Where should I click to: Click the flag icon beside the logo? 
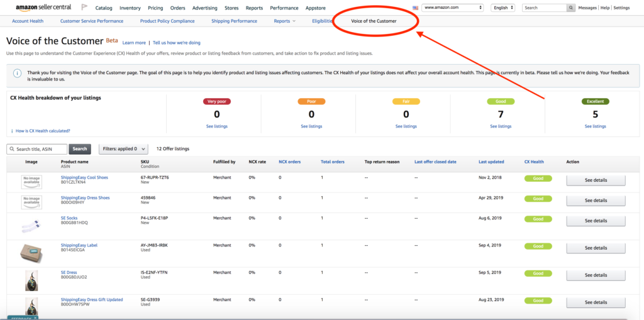pos(84,8)
